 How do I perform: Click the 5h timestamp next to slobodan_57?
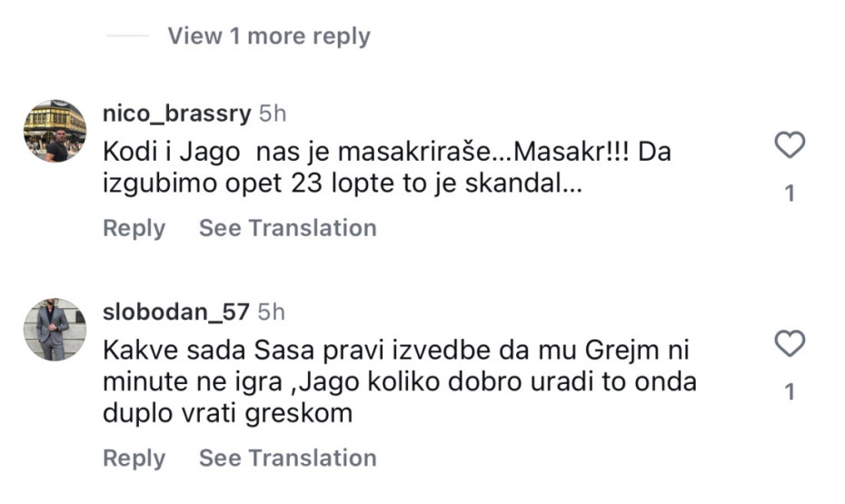272,311
